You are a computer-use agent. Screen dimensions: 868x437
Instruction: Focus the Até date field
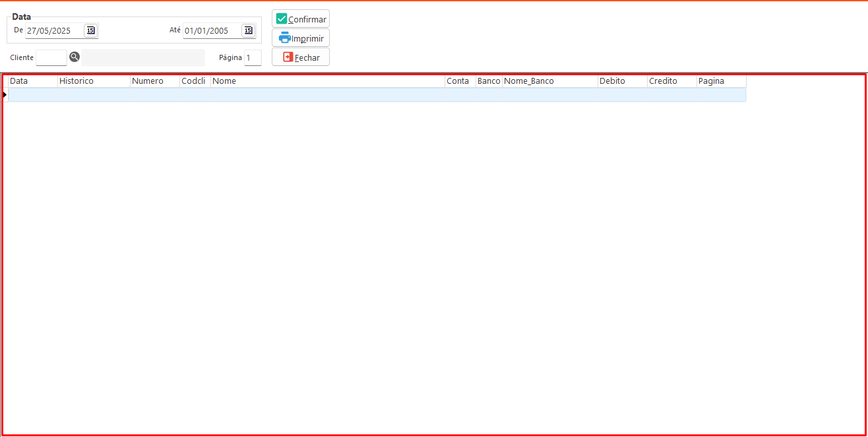tap(211, 31)
